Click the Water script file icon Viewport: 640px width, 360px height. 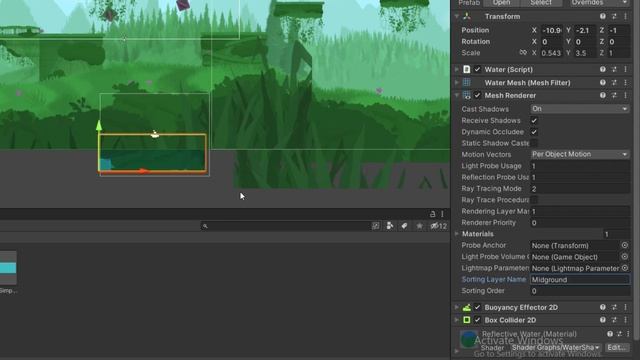pyautogui.click(x=467, y=69)
